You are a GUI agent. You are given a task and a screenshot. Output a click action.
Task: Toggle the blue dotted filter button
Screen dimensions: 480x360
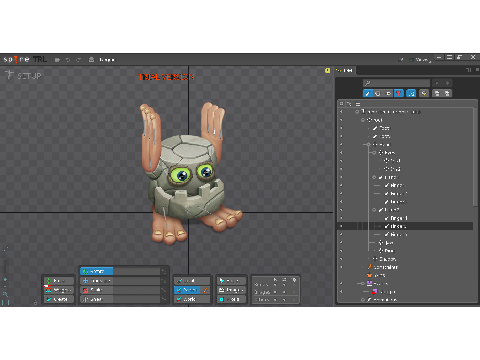click(411, 93)
